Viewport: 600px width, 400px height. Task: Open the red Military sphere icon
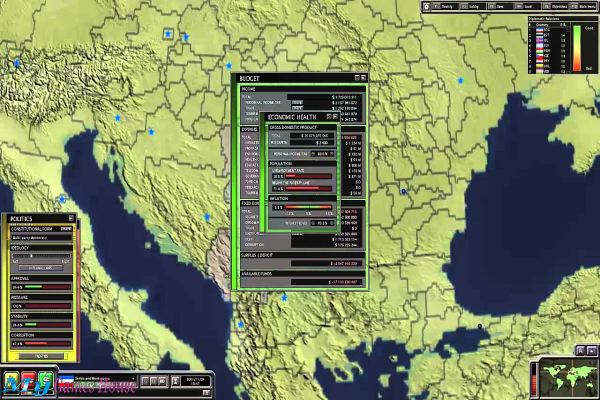(x=29, y=383)
